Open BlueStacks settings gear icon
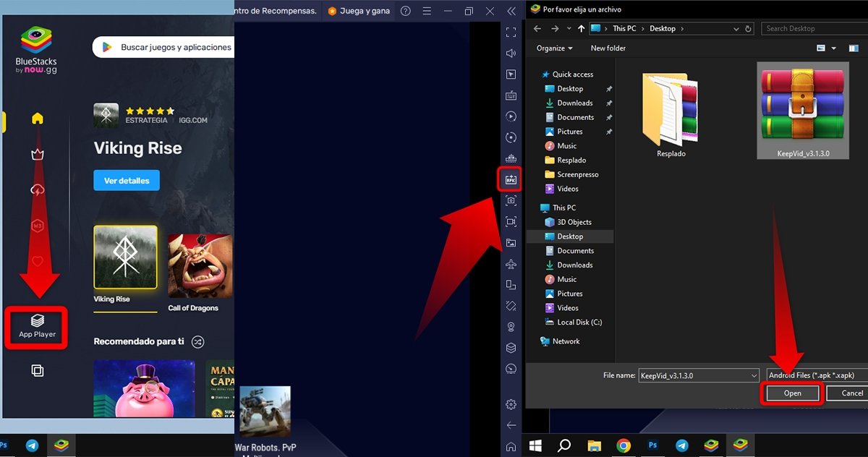Screen dimensions: 868x457 tap(511, 404)
